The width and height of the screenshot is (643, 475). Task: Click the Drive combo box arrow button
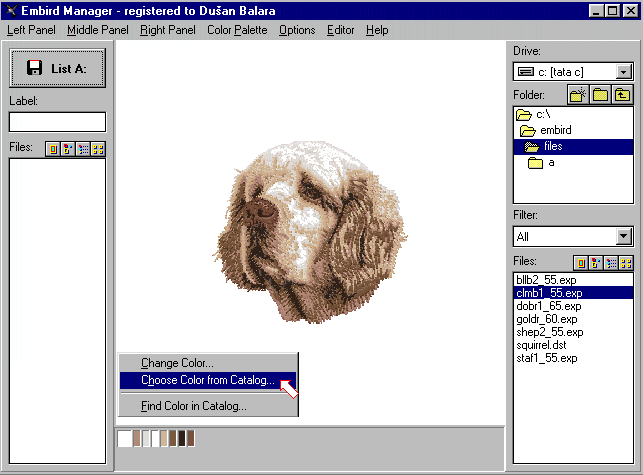pos(623,72)
